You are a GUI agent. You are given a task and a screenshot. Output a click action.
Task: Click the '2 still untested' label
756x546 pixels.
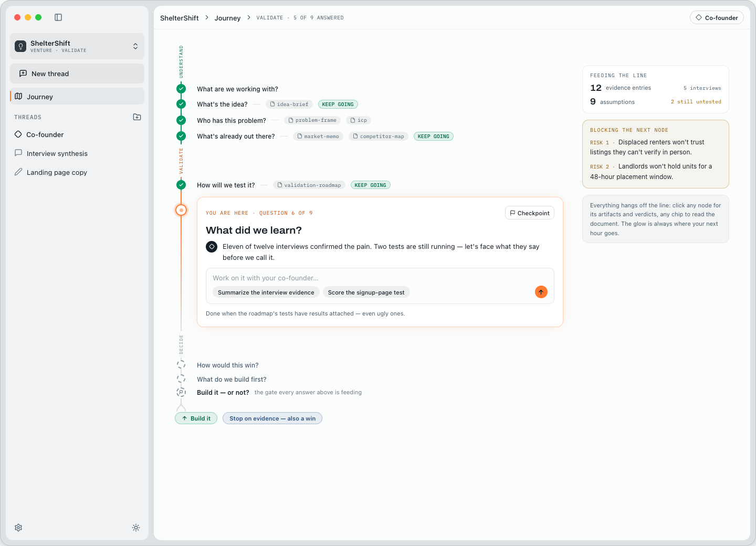[696, 102]
